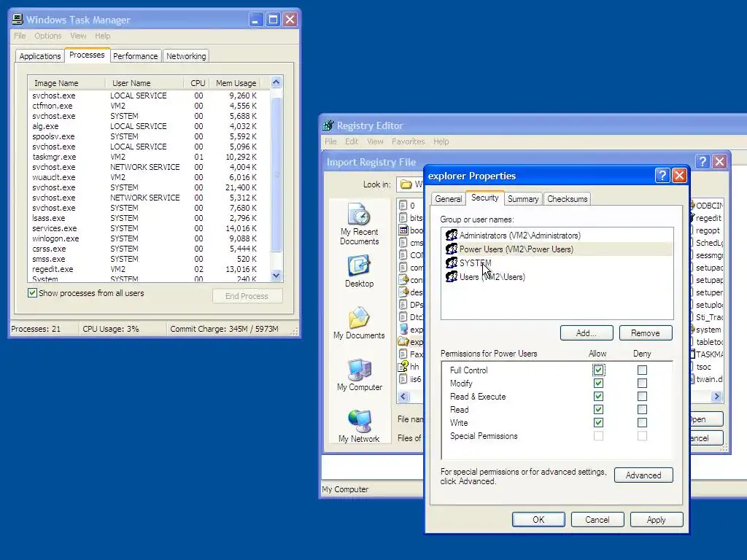Open My Documents place icon
The height and width of the screenshot is (560, 747).
coord(359,323)
